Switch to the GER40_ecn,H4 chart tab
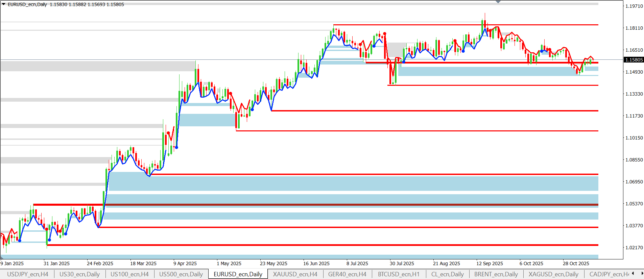Screen dimensions: 644x279 pyautogui.click(x=347, y=274)
